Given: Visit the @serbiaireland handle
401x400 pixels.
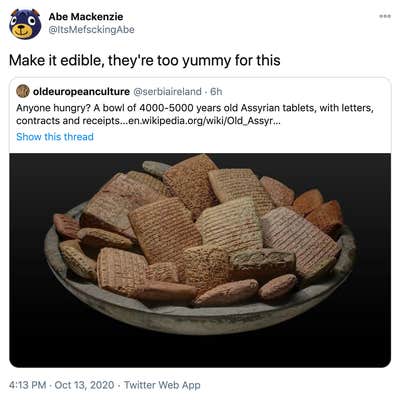Looking at the screenshot, I should point(167,91).
